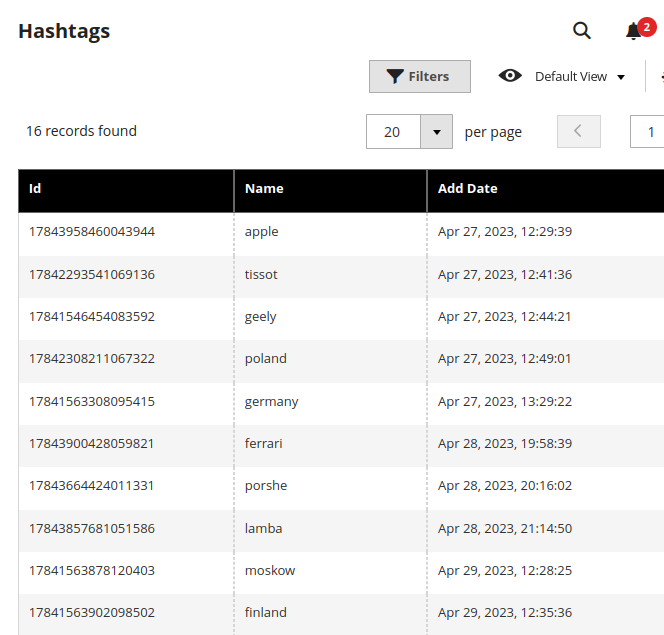Open the Filters panel
664x635 pixels.
420,76
